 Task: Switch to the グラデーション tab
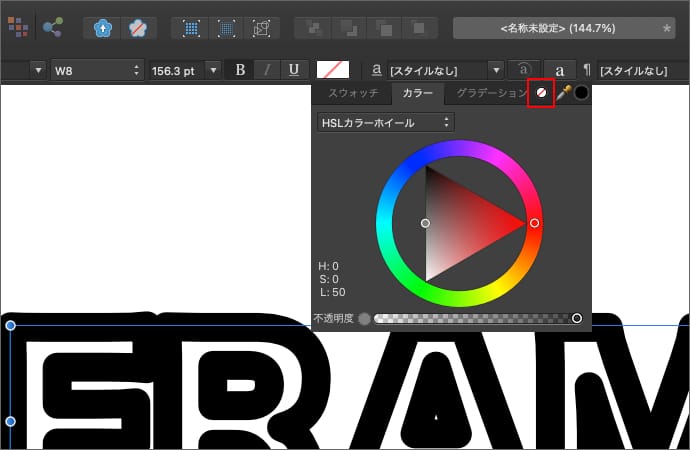click(486, 93)
